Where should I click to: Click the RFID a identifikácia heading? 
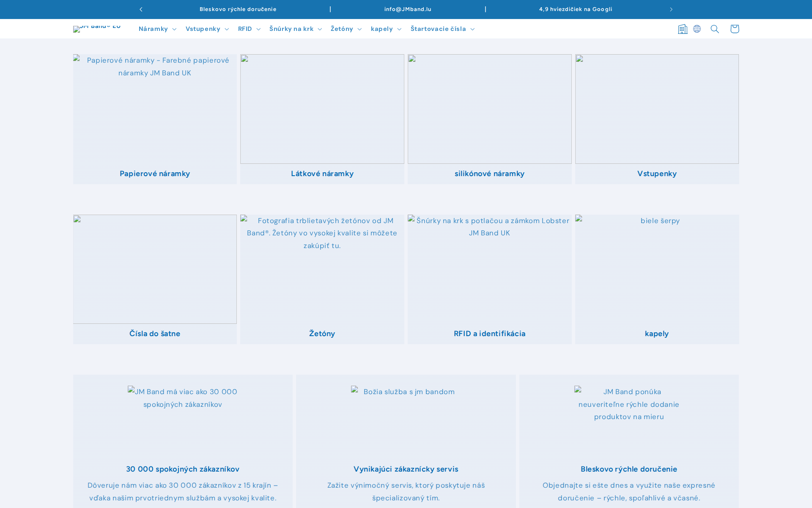point(489,334)
